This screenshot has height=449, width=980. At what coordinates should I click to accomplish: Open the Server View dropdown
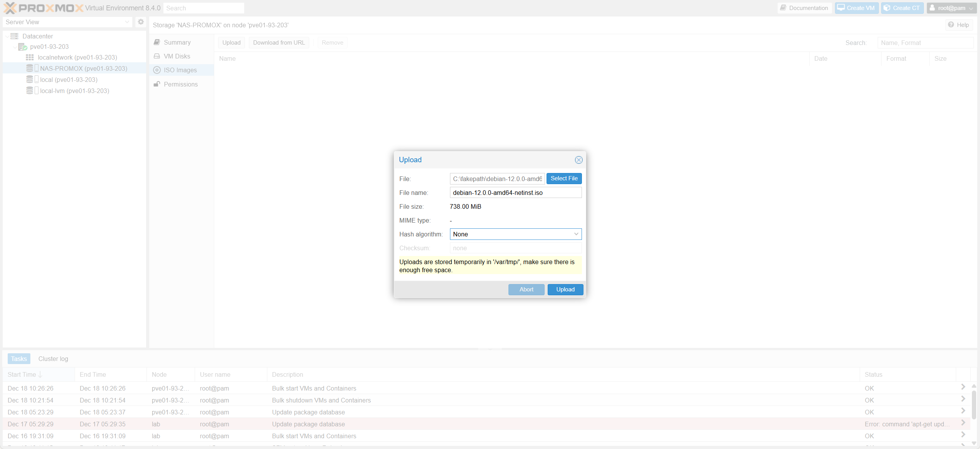(127, 22)
